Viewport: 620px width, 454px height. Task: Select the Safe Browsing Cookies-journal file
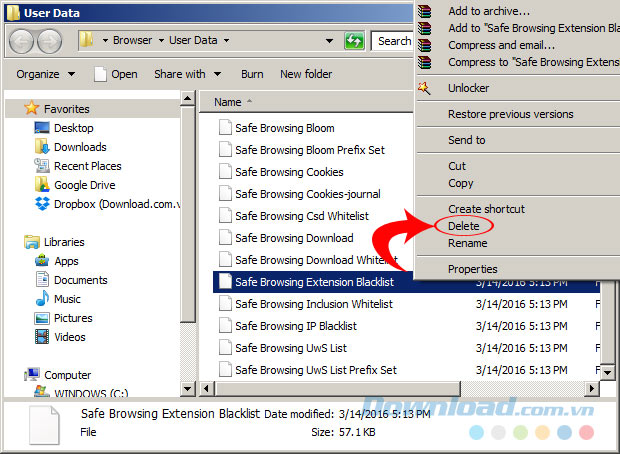point(308,194)
